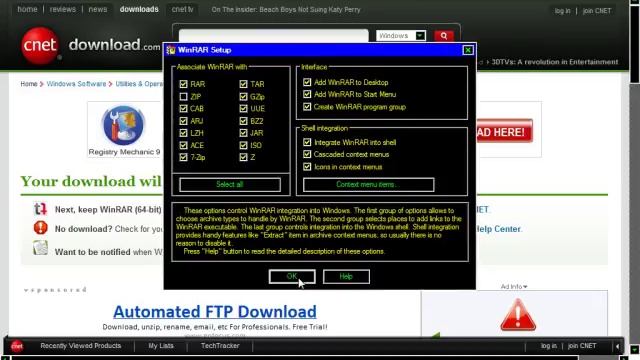
Task: Select the downloads tab
Action: coord(139,9)
